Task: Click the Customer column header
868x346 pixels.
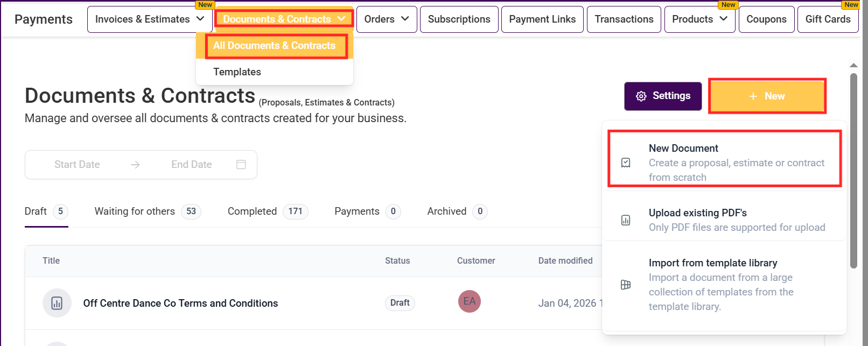Action: tap(476, 261)
